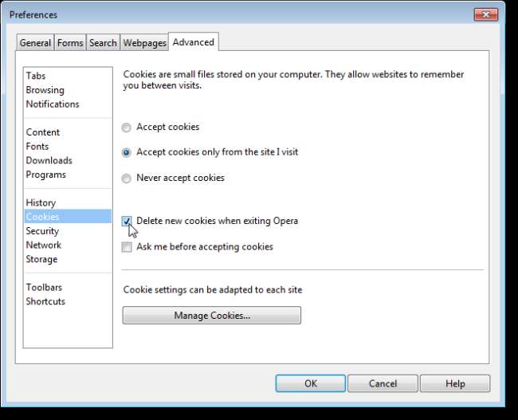The image size is (518, 420).
Task: Open the Forms tab
Action: (70, 42)
